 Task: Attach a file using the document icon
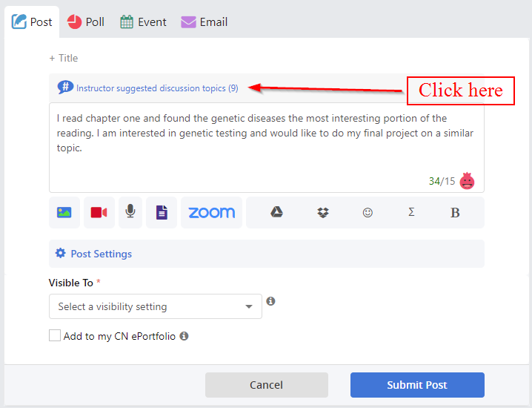point(162,212)
